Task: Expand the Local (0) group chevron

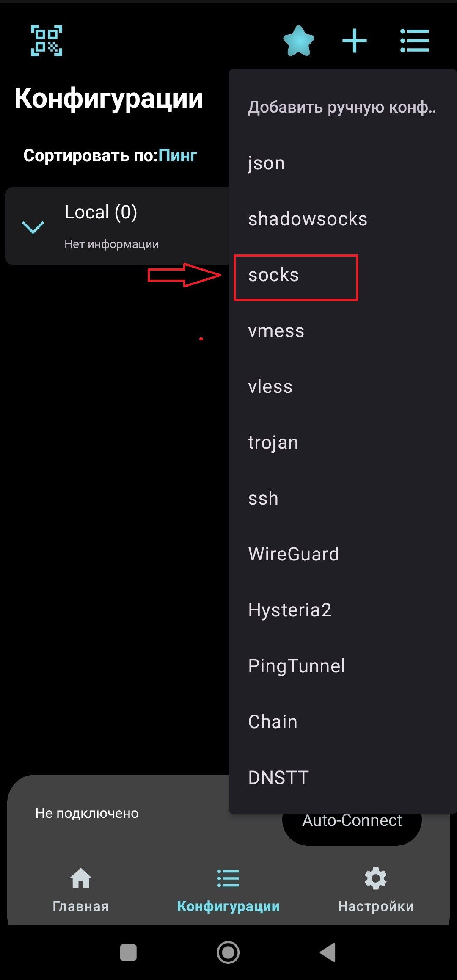Action: click(x=33, y=227)
